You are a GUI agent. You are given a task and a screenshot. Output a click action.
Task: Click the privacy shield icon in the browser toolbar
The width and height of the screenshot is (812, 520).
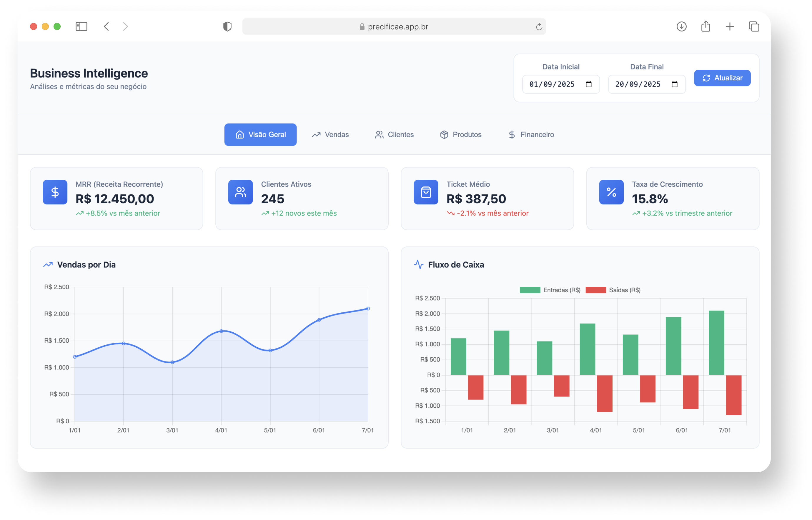pyautogui.click(x=227, y=26)
